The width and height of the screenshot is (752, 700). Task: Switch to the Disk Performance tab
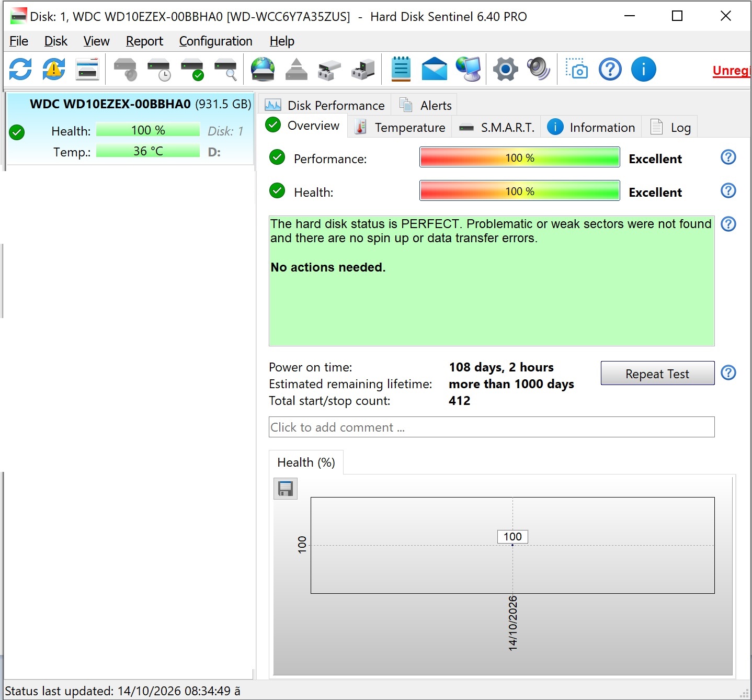[x=325, y=105]
